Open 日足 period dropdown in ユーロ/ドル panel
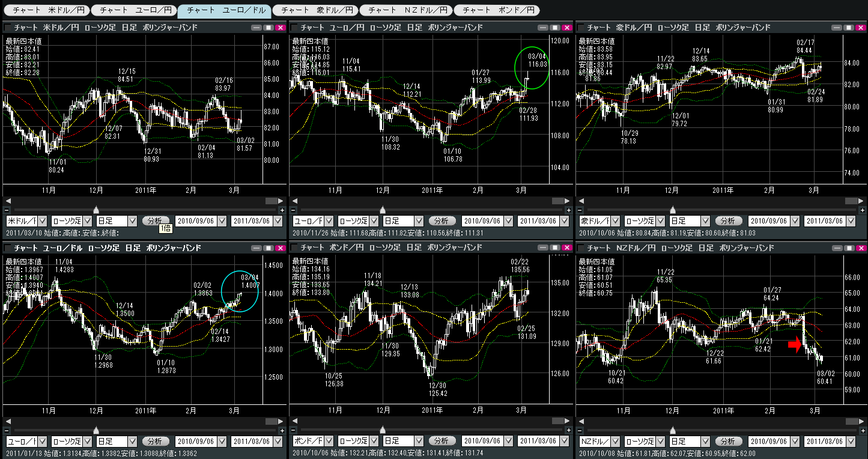The image size is (868, 459). (x=133, y=442)
